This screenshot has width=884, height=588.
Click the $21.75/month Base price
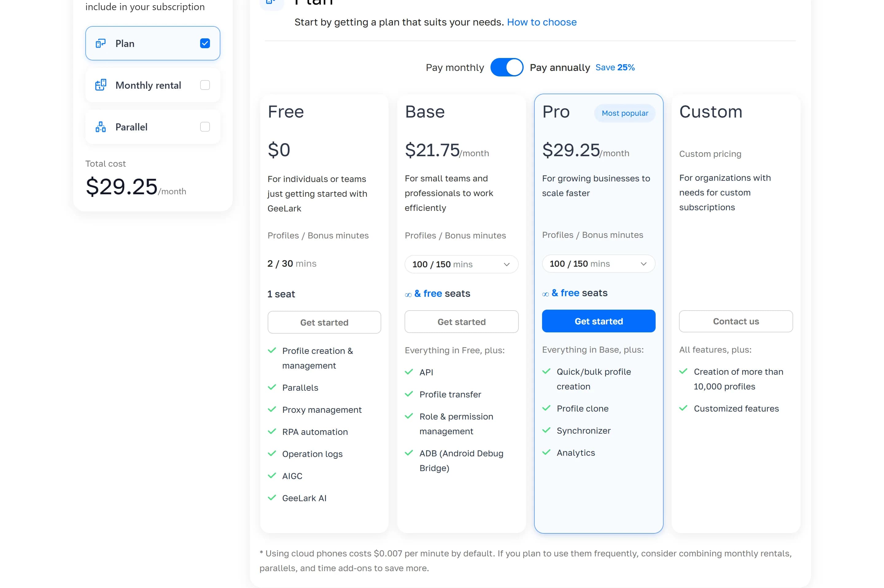click(447, 150)
